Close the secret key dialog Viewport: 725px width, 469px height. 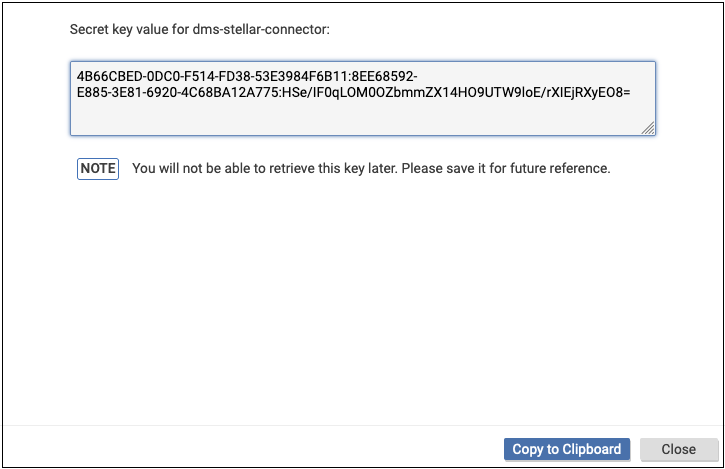pos(678,449)
